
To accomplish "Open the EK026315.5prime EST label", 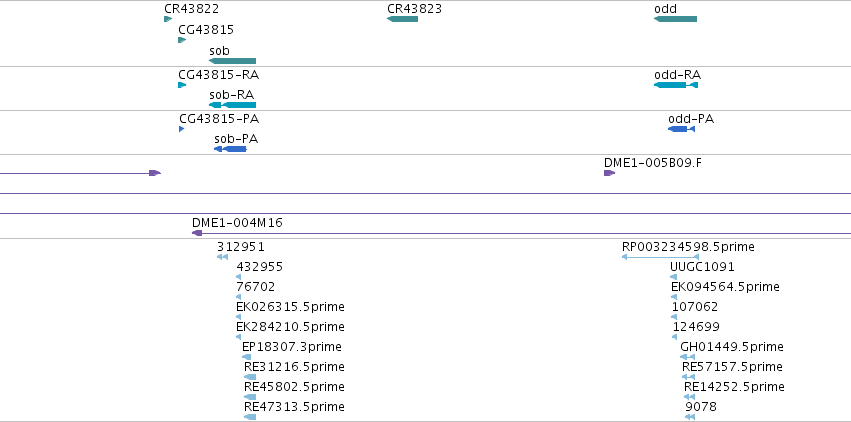I will (290, 307).
